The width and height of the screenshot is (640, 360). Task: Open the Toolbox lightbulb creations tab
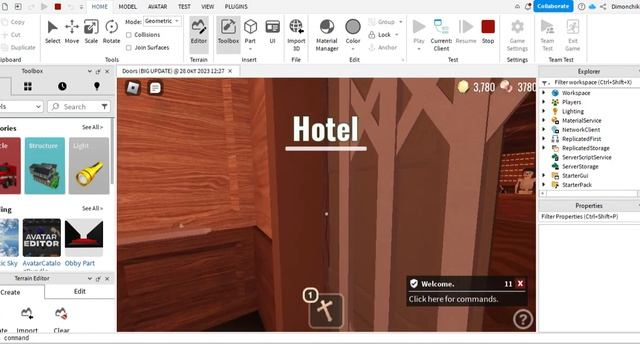[x=97, y=87]
